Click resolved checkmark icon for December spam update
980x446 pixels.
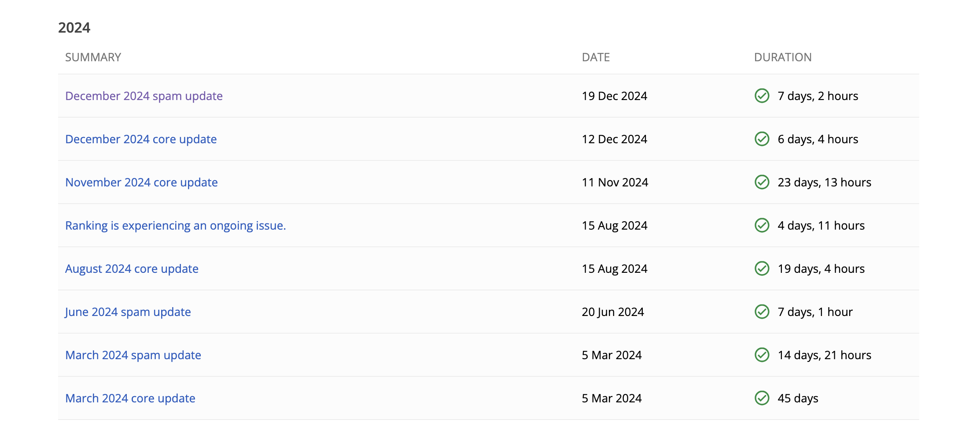click(x=762, y=96)
